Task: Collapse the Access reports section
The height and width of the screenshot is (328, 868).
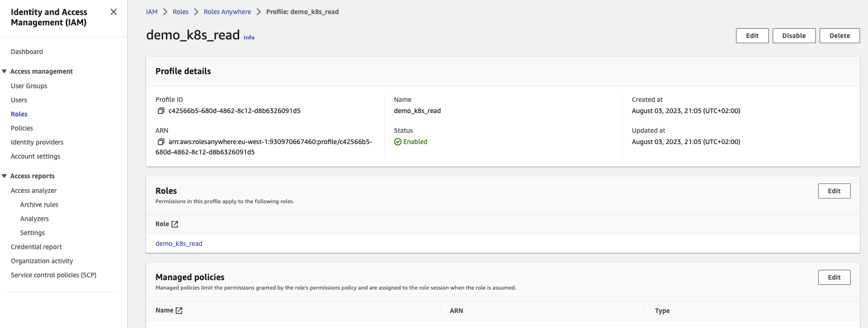Action: coord(4,176)
